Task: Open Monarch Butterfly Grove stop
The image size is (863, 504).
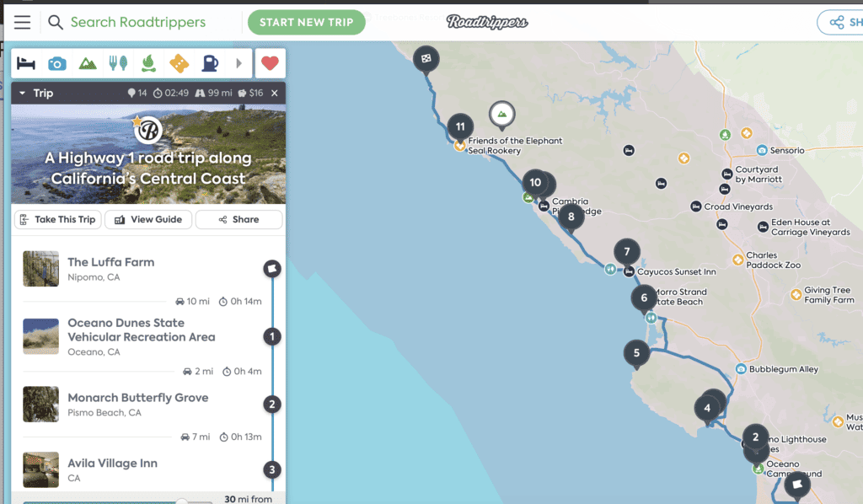Action: [x=137, y=398]
